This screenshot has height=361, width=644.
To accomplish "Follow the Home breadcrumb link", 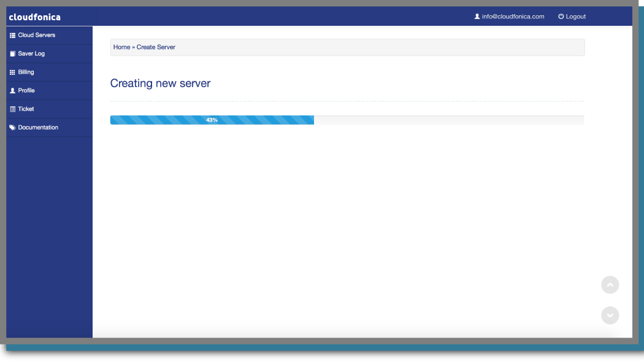I will click(121, 47).
